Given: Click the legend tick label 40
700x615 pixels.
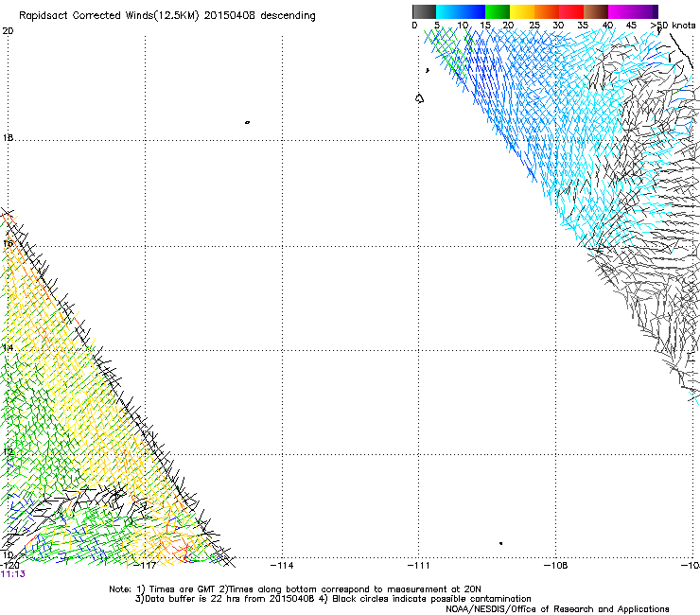Looking at the screenshot, I should click(x=607, y=26).
